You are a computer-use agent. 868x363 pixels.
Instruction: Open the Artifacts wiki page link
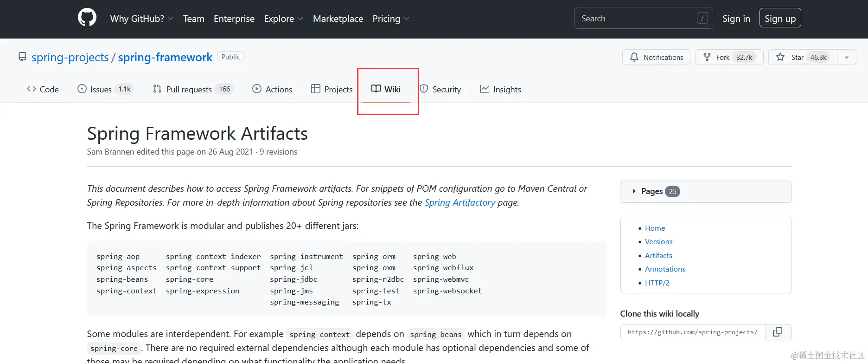tap(658, 255)
